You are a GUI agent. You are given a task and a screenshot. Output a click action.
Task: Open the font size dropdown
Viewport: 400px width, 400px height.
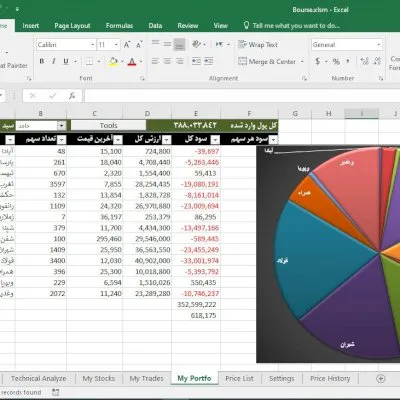point(116,45)
